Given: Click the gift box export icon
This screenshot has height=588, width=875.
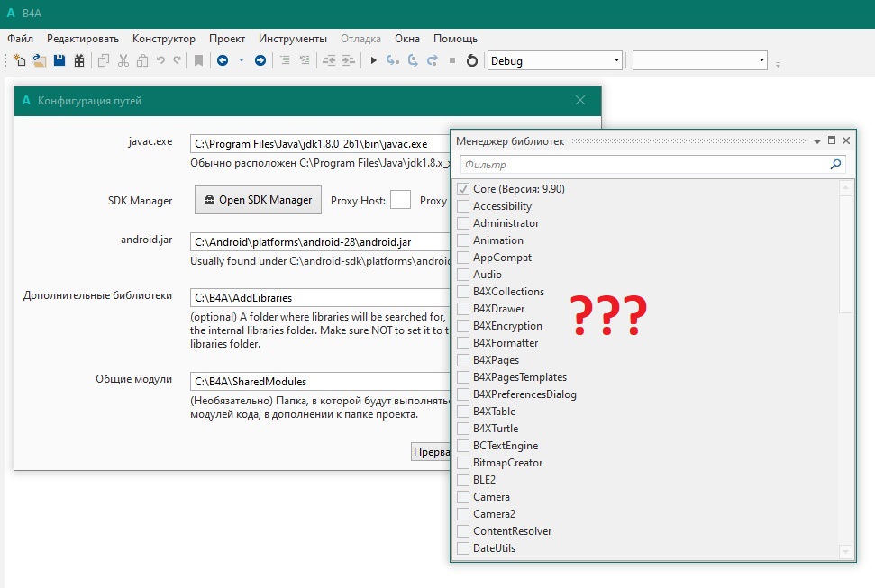Looking at the screenshot, I should (x=78, y=60).
